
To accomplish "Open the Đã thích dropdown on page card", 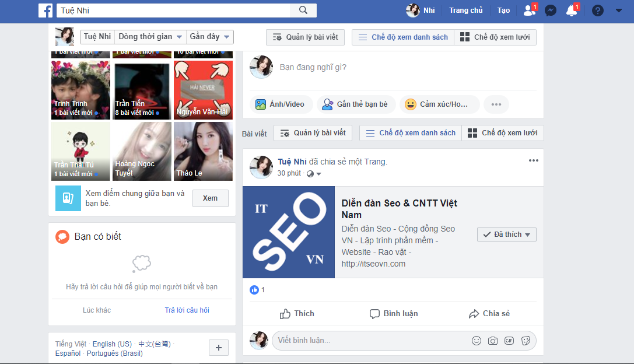I will click(x=506, y=235).
